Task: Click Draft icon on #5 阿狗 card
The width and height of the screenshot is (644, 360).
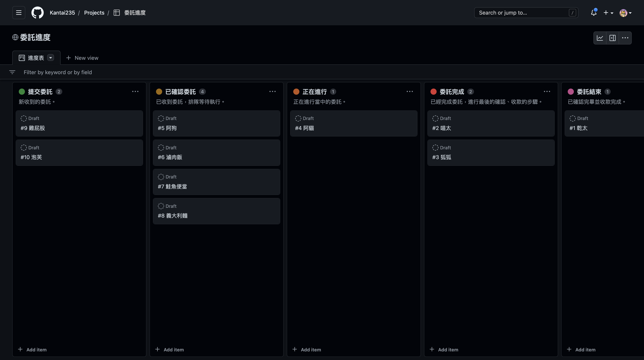Action: point(161,118)
